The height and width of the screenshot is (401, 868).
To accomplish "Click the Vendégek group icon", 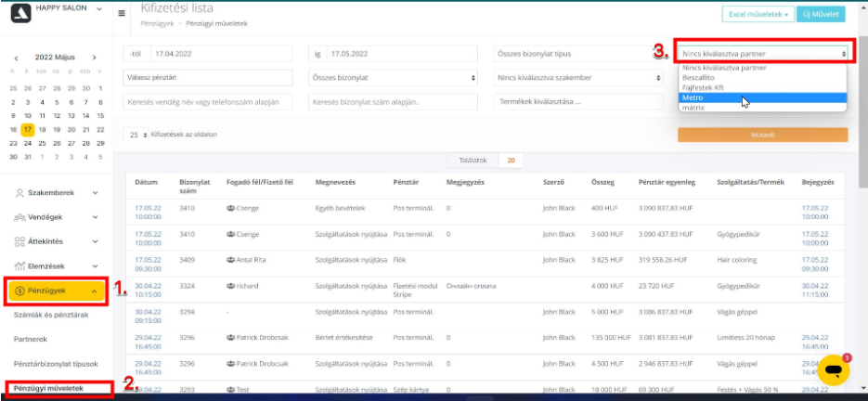I will point(20,217).
